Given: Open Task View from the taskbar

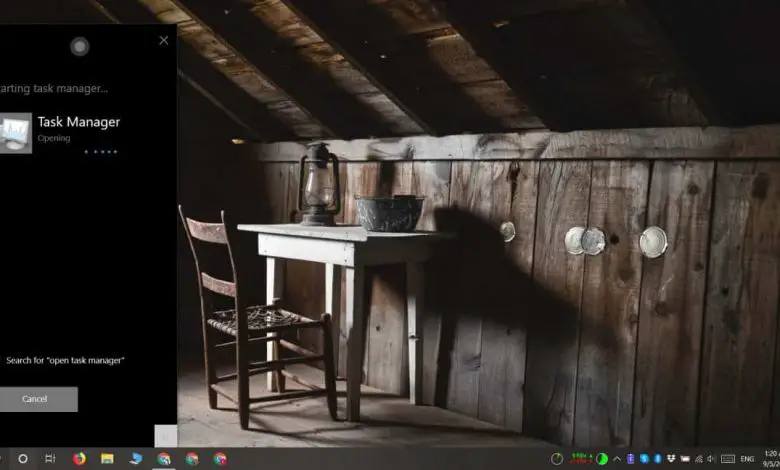Looking at the screenshot, I should pyautogui.click(x=50, y=458).
